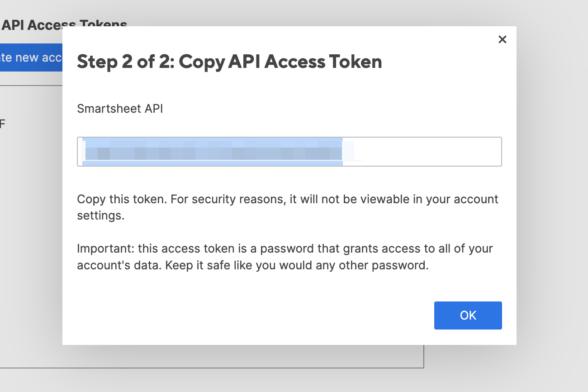
Task: Click empty space inside token field's right end
Action: click(452, 152)
